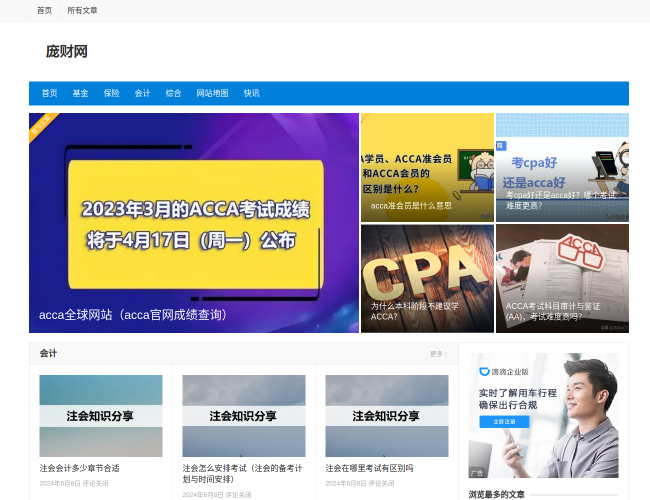Click headline acca全球网站（acca官网成绩查询）
Image resolution: width=650 pixels, height=500 pixels.
(x=133, y=315)
